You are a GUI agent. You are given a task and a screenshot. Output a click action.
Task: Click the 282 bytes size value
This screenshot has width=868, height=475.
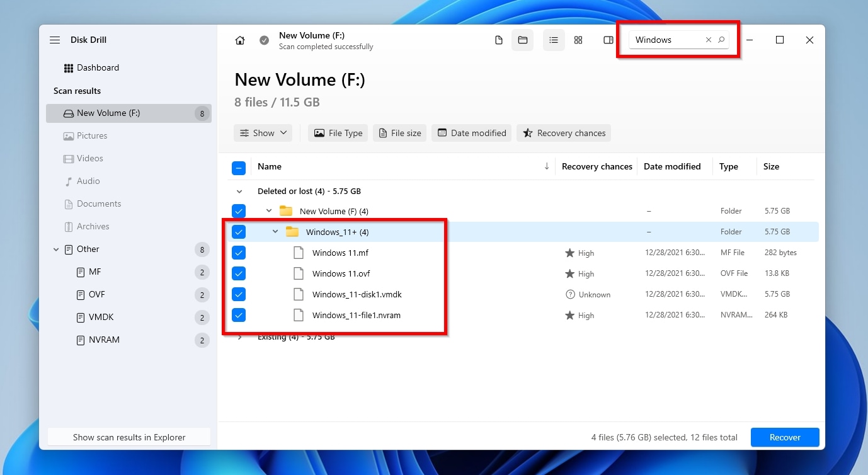click(x=780, y=253)
